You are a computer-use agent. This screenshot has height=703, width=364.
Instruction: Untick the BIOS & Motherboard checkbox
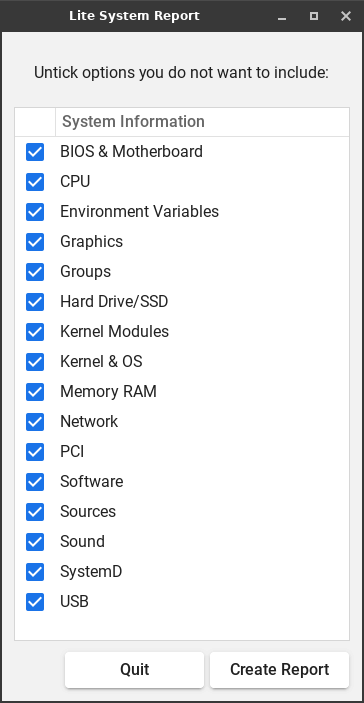pyautogui.click(x=35, y=152)
